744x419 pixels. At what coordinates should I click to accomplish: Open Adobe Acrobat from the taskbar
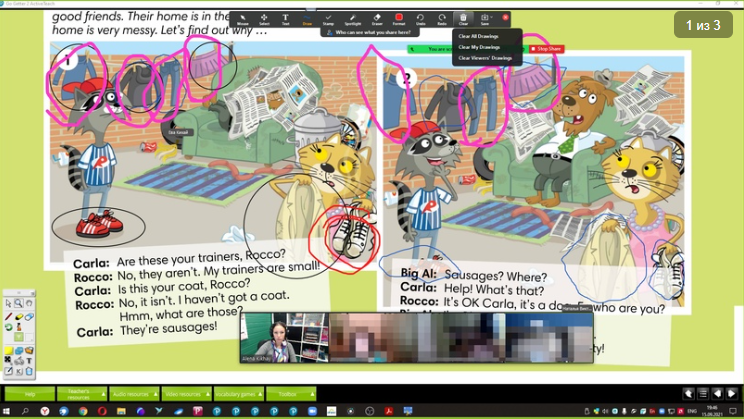[x=389, y=411]
